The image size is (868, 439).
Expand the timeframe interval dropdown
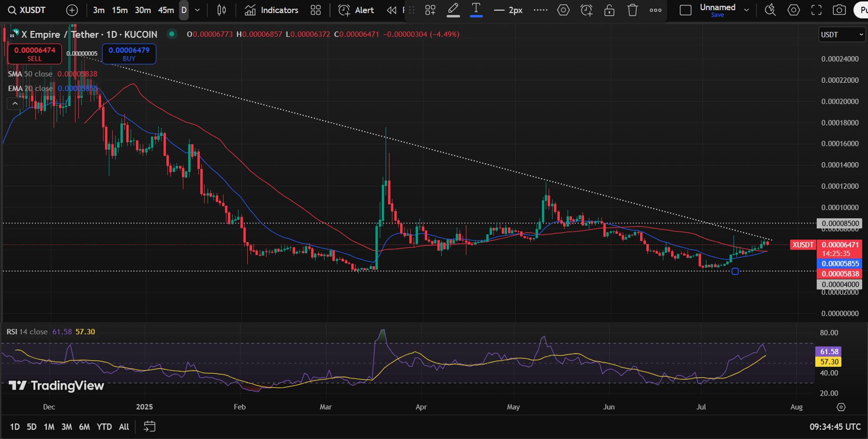point(197,10)
